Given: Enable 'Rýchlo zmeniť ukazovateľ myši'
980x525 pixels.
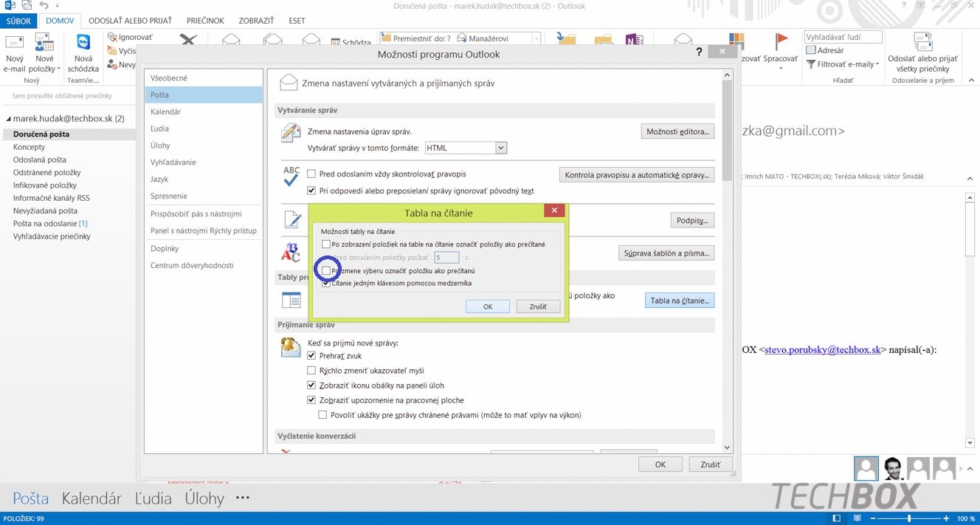Looking at the screenshot, I should pos(311,371).
